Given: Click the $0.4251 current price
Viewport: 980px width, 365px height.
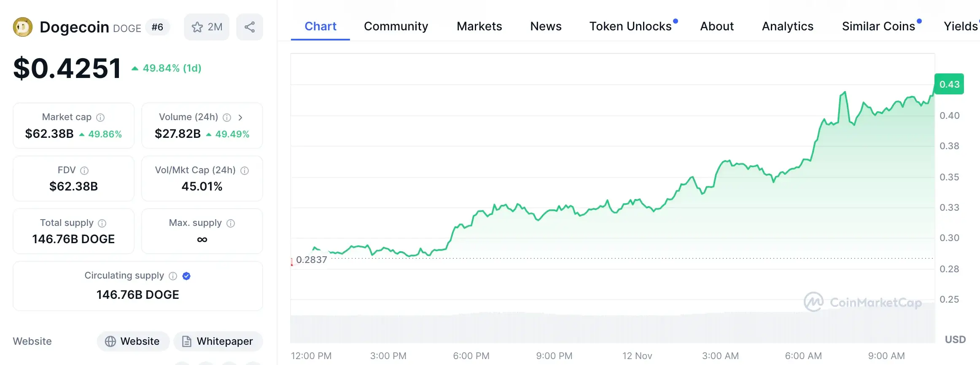Looking at the screenshot, I should 67,68.
